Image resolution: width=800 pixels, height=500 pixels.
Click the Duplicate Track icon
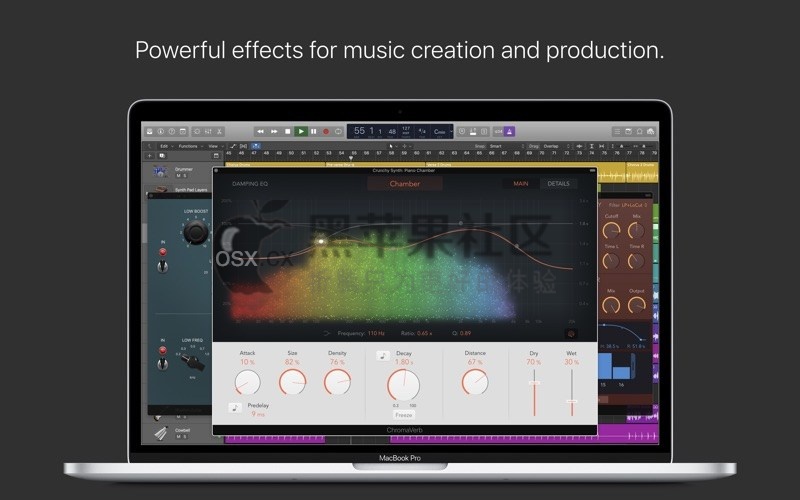coord(162,156)
